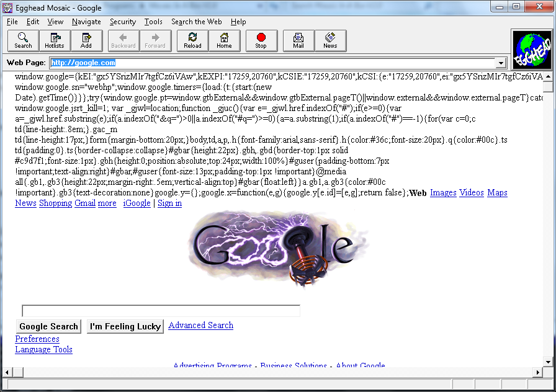Click the Google Search button
The image size is (556, 392).
pyautogui.click(x=48, y=326)
